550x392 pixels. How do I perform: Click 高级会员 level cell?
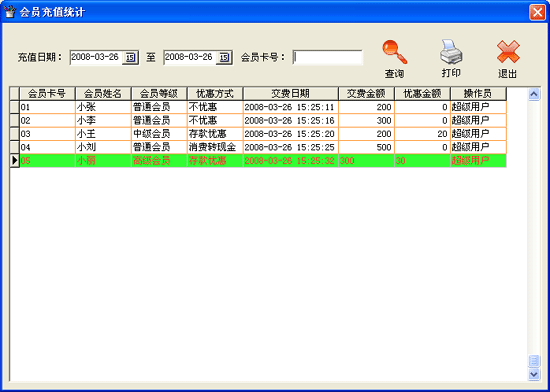159,161
